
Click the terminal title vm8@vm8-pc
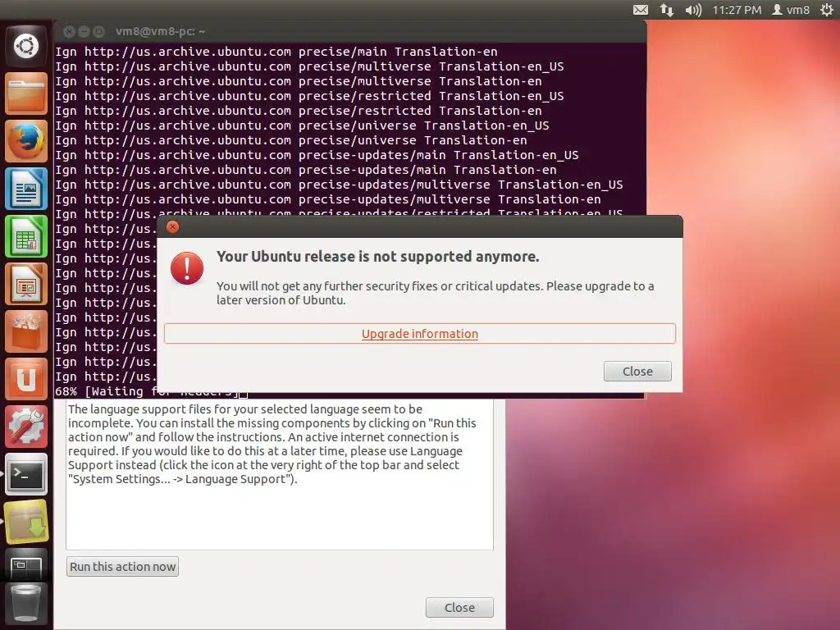[x=160, y=32]
